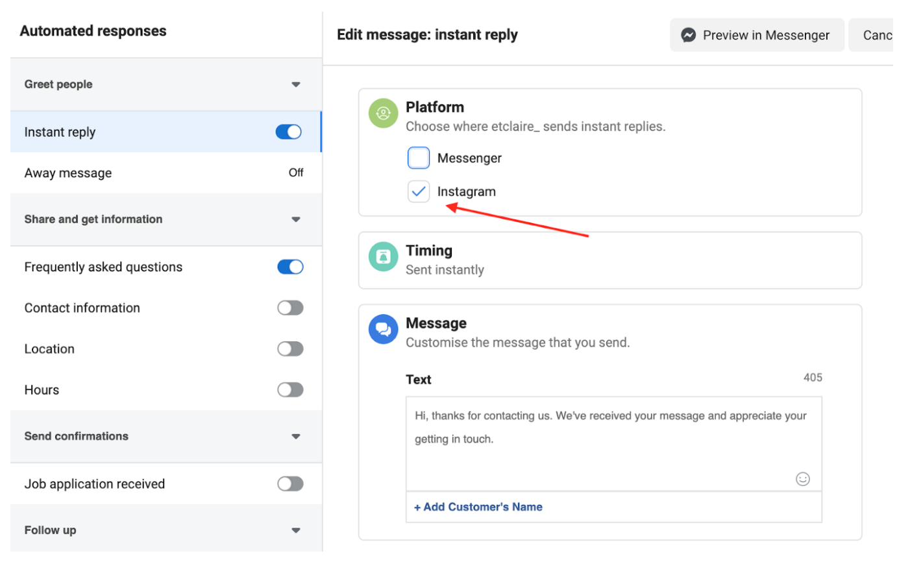The height and width of the screenshot is (588, 910).
Task: Enable the Contact information toggle
Action: coord(290,308)
